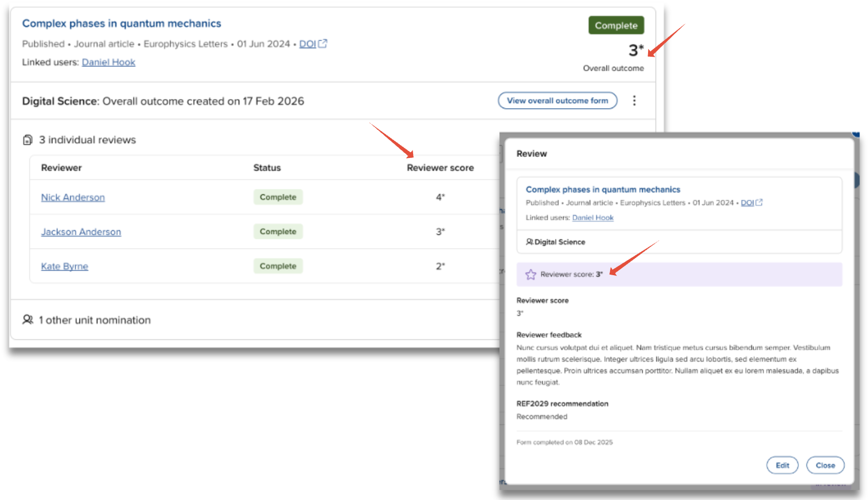868x500 pixels.
Task: Click the Digital Science user icon in Review panel
Action: [x=529, y=242]
